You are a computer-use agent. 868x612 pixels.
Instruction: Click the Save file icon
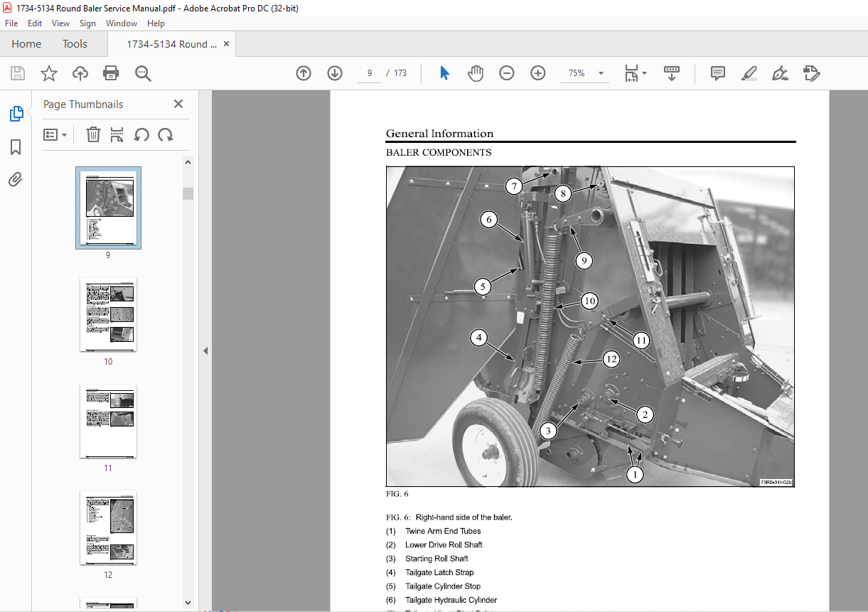[x=18, y=73]
